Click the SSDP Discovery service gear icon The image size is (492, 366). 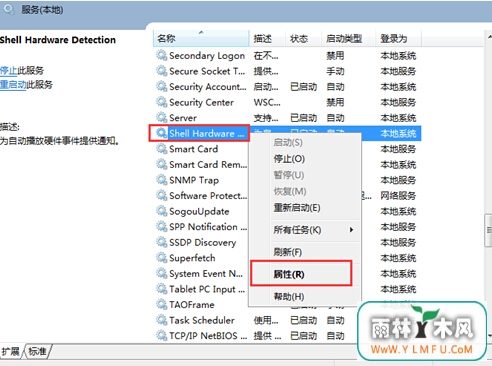[162, 242]
